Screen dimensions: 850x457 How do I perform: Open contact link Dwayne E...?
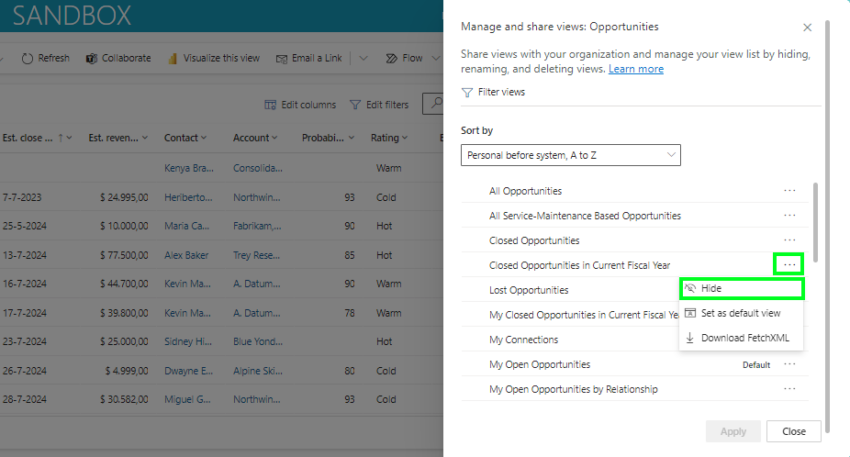[x=189, y=371]
